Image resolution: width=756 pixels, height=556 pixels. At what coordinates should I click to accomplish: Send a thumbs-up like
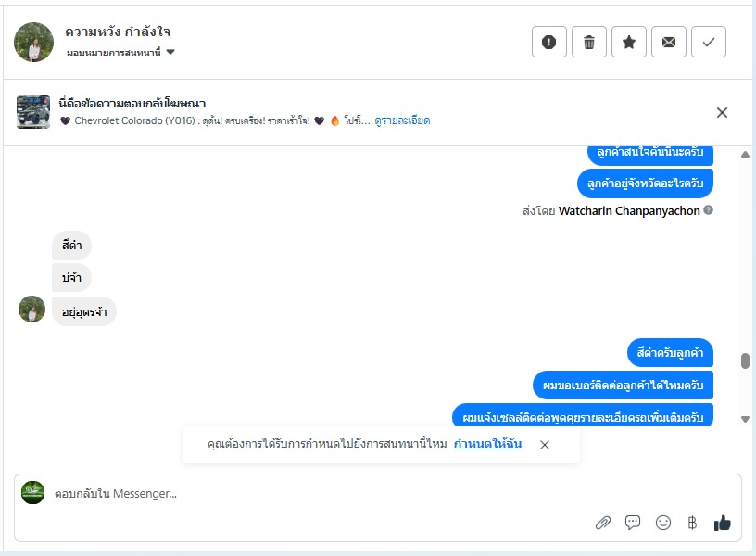722,523
